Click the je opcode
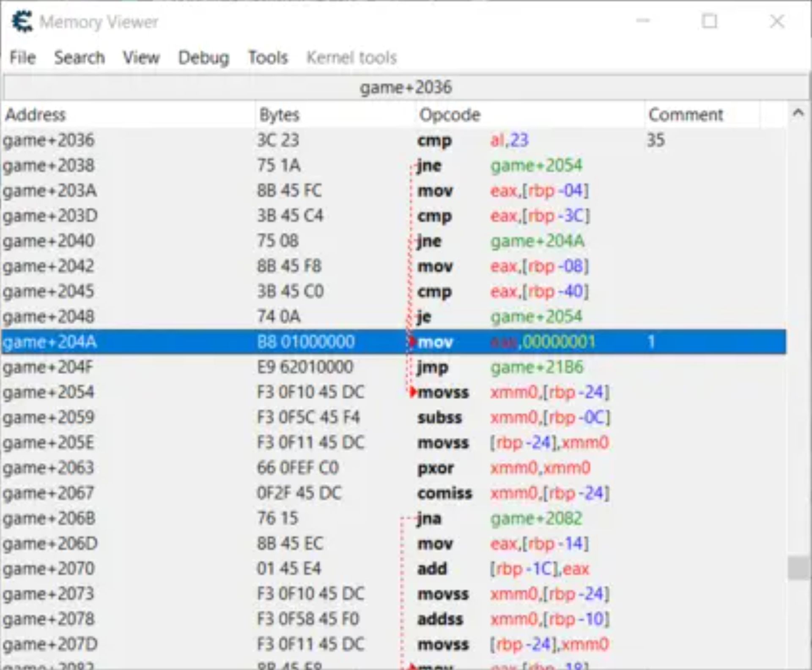 [424, 317]
